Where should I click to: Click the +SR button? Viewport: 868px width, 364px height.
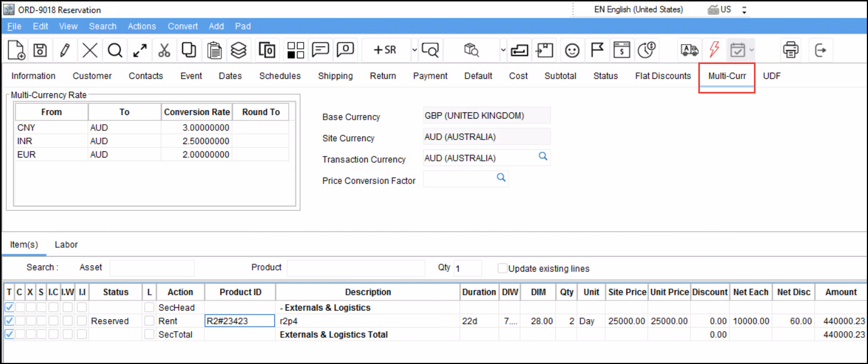tap(384, 50)
